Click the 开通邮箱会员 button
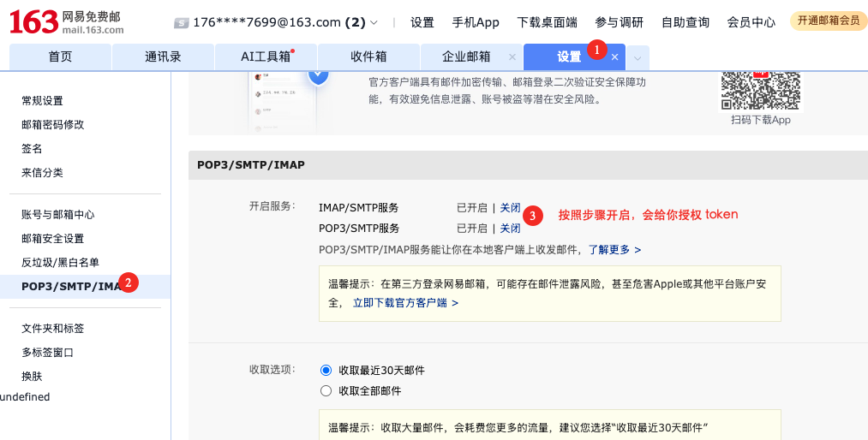The width and height of the screenshot is (868, 440). (828, 21)
